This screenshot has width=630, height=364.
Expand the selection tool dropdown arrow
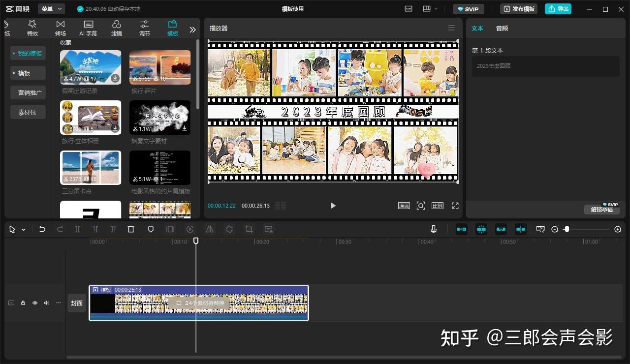coord(23,229)
